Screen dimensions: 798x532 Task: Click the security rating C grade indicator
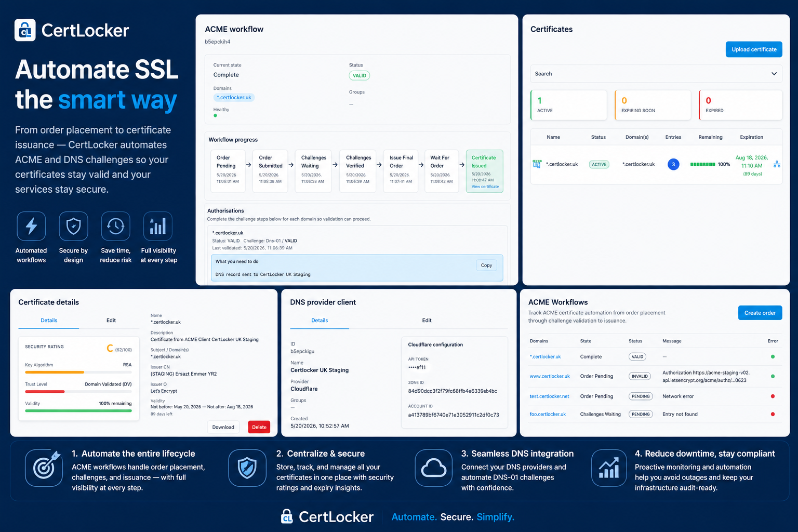point(110,348)
